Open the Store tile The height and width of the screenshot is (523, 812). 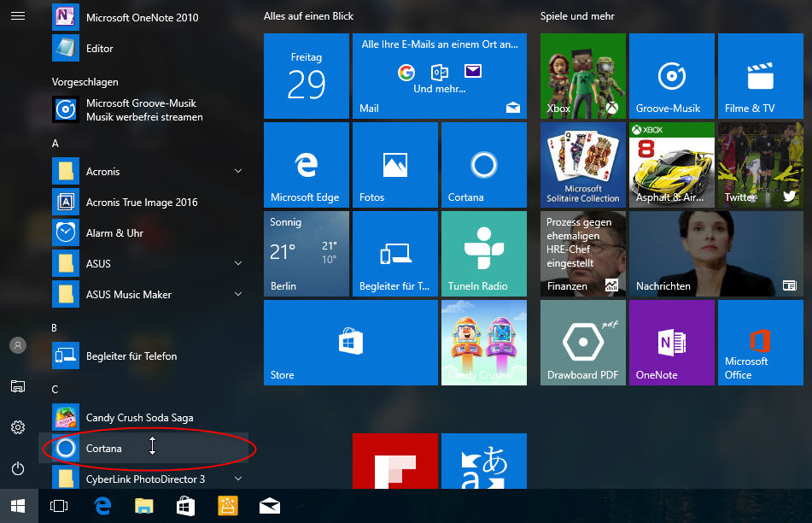[x=351, y=343]
